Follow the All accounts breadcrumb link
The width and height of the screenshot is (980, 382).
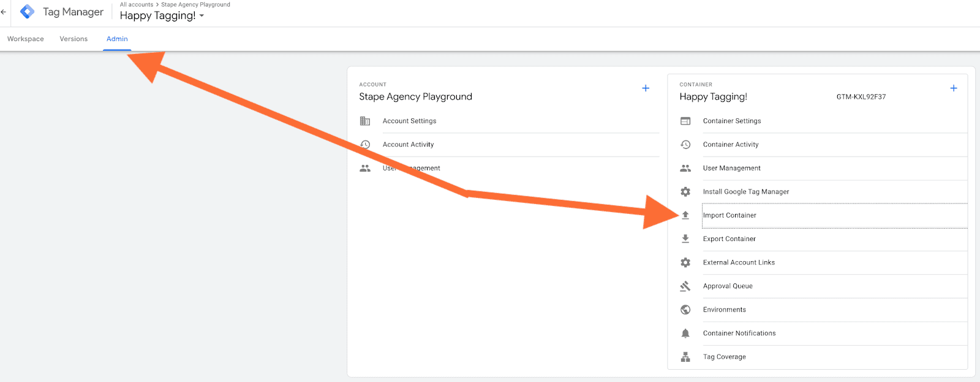pos(137,4)
